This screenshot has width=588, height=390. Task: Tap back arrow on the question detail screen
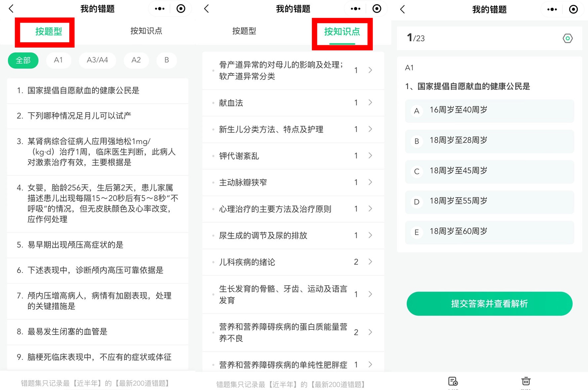tap(403, 9)
